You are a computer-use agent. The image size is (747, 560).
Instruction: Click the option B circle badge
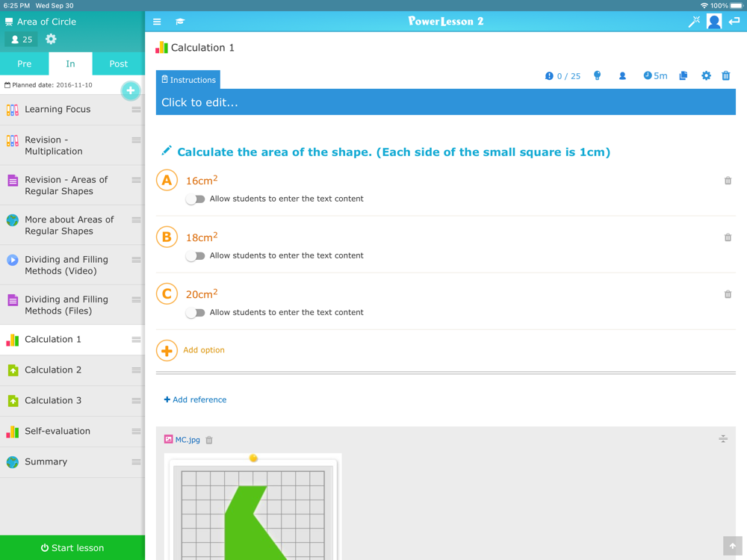pyautogui.click(x=167, y=237)
